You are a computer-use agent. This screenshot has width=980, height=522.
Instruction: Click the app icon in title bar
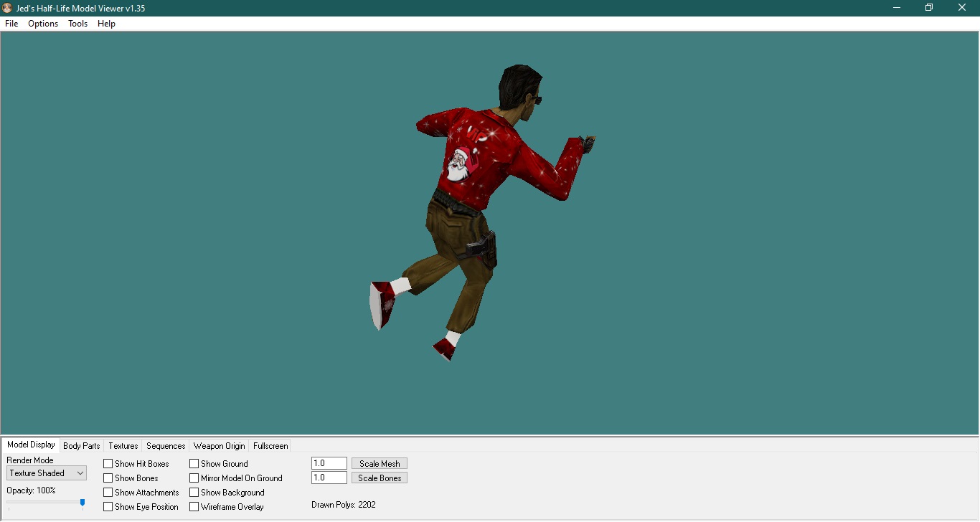pos(7,8)
